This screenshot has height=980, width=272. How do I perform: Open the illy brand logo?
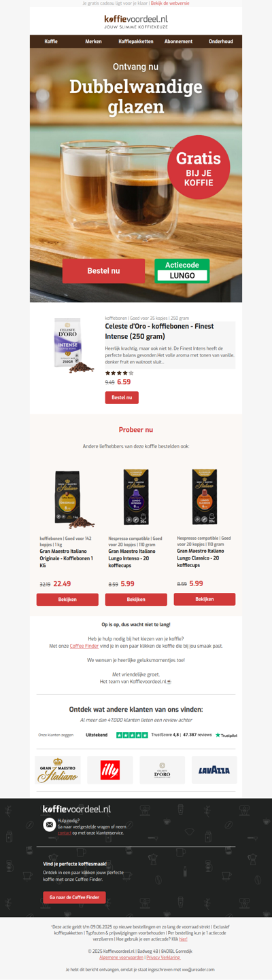pos(110,770)
